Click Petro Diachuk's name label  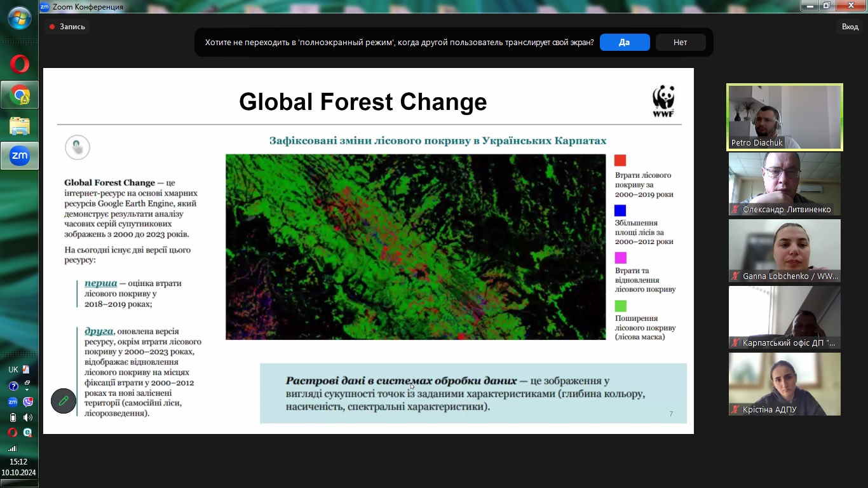point(757,143)
